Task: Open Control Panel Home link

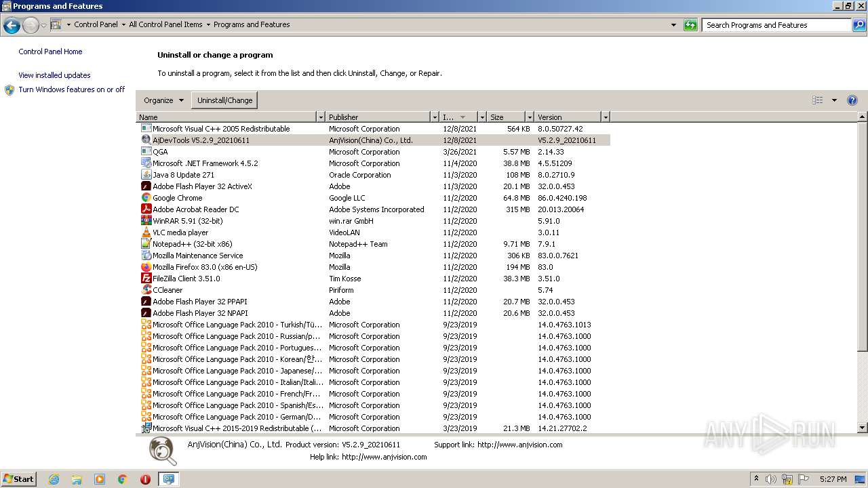Action: click(50, 52)
